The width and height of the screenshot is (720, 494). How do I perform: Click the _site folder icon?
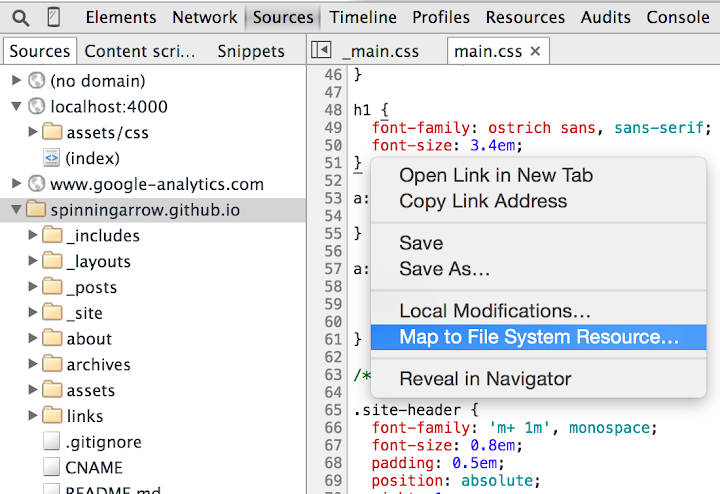(x=52, y=312)
